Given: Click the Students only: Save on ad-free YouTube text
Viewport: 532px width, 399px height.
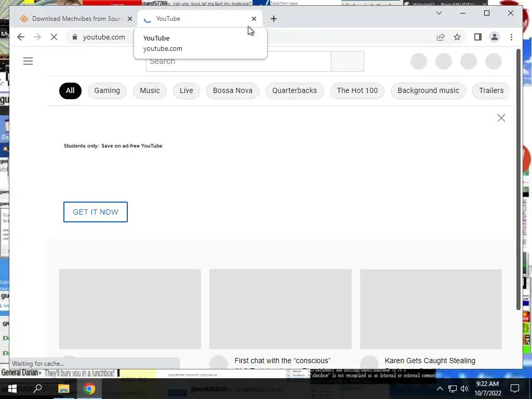Looking at the screenshot, I should click(x=113, y=146).
